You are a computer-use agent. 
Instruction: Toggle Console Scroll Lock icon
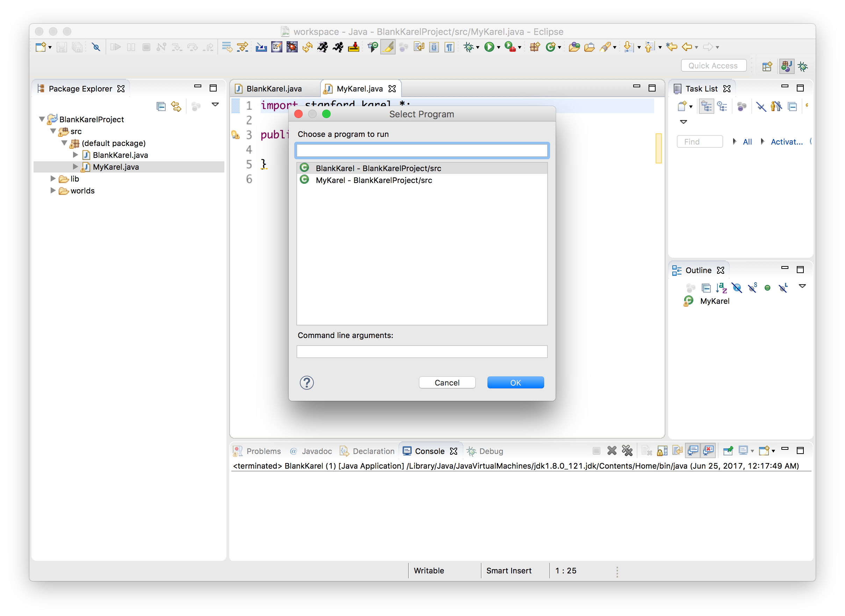pos(662,451)
